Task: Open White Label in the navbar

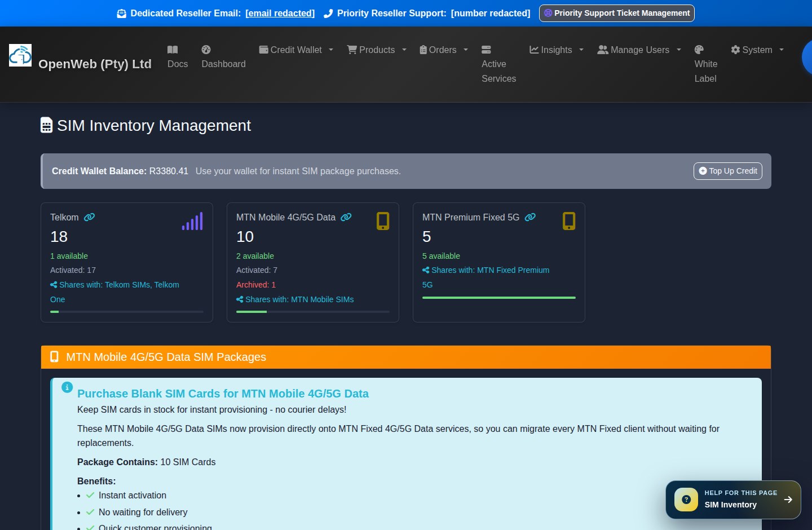Action: click(x=706, y=64)
